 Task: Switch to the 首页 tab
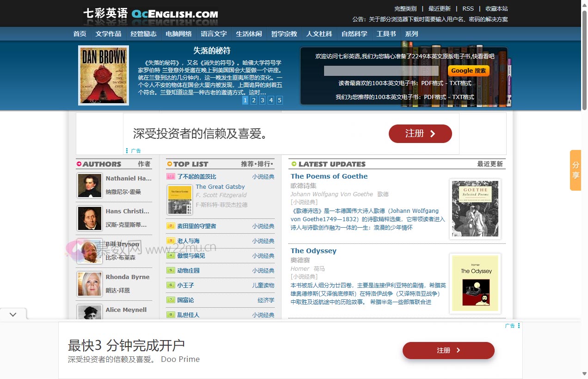pyautogui.click(x=80, y=33)
